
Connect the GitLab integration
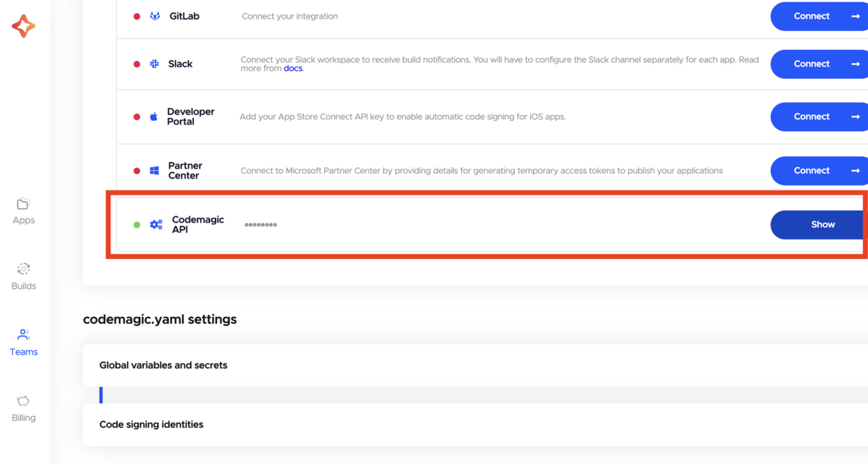click(819, 16)
